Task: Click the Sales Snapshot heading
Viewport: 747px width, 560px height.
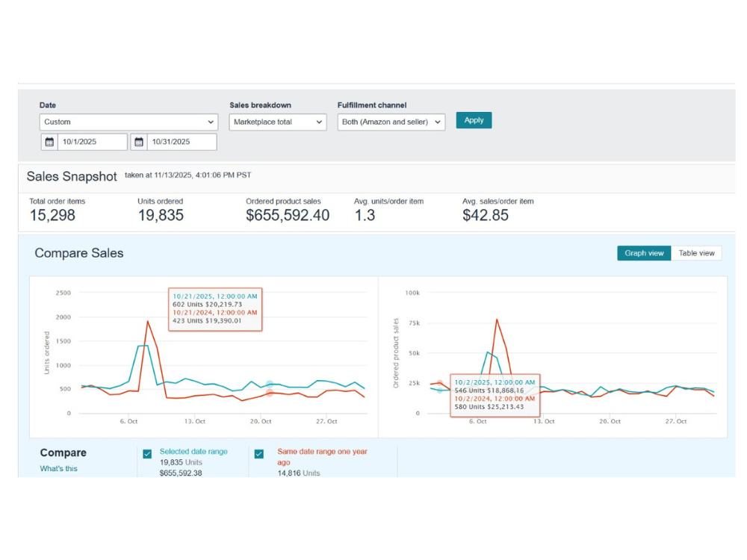Action: click(x=72, y=176)
